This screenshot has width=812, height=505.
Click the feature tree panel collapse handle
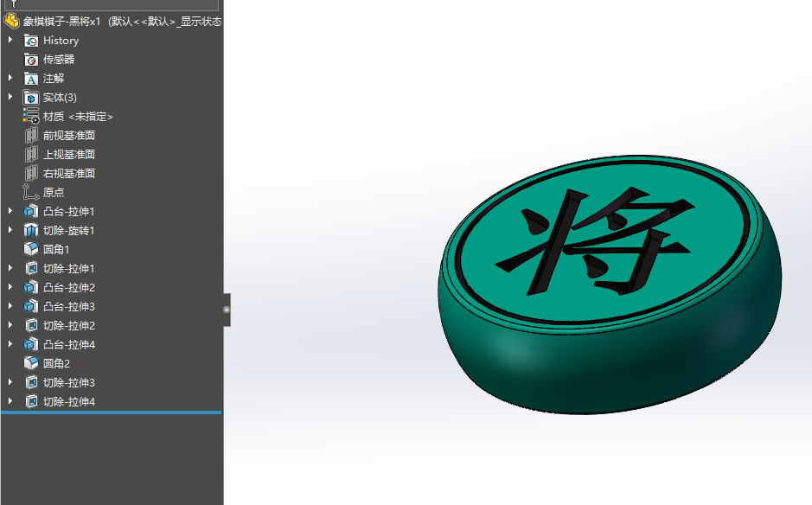pos(227,310)
